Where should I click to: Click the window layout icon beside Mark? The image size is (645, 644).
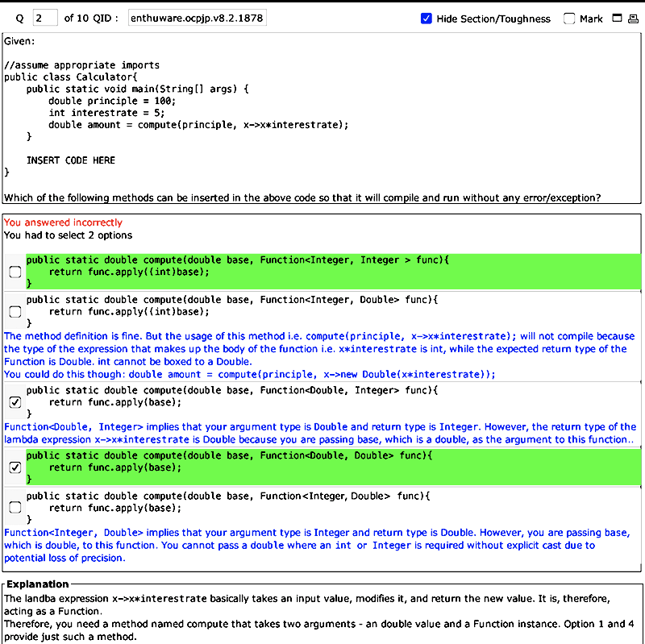pyautogui.click(x=617, y=18)
